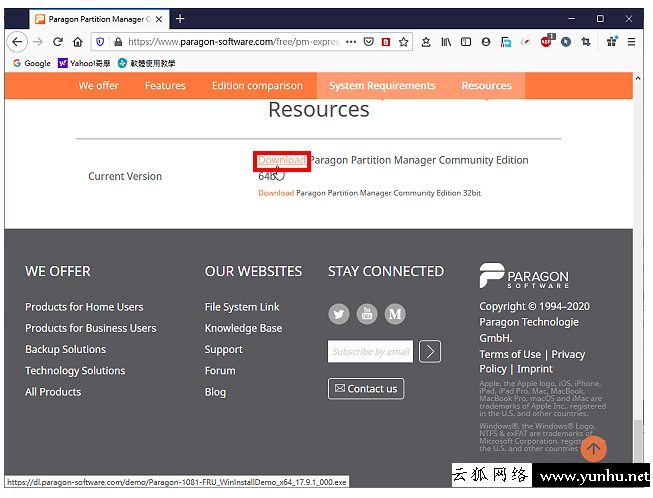Go back to the previous page

pos(17,42)
